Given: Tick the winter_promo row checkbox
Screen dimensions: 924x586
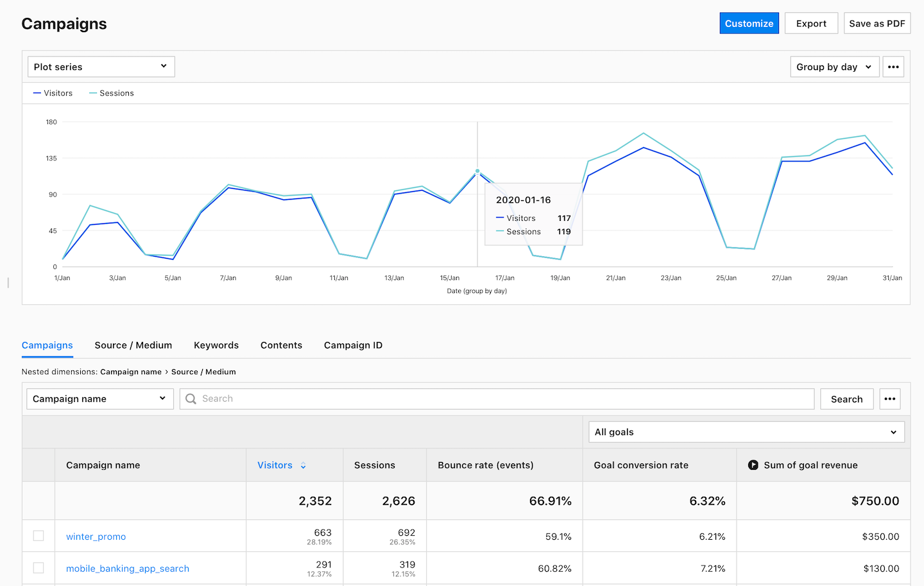Looking at the screenshot, I should [x=38, y=536].
